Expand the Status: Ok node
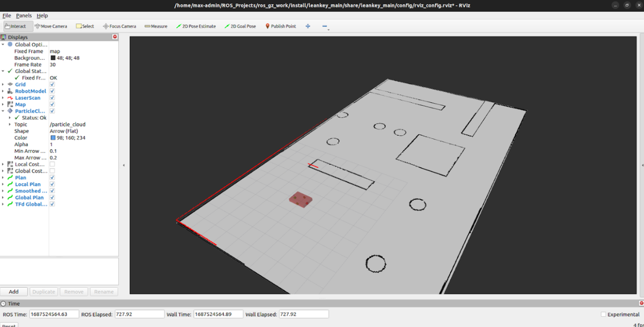The height and width of the screenshot is (327, 644). (x=10, y=118)
